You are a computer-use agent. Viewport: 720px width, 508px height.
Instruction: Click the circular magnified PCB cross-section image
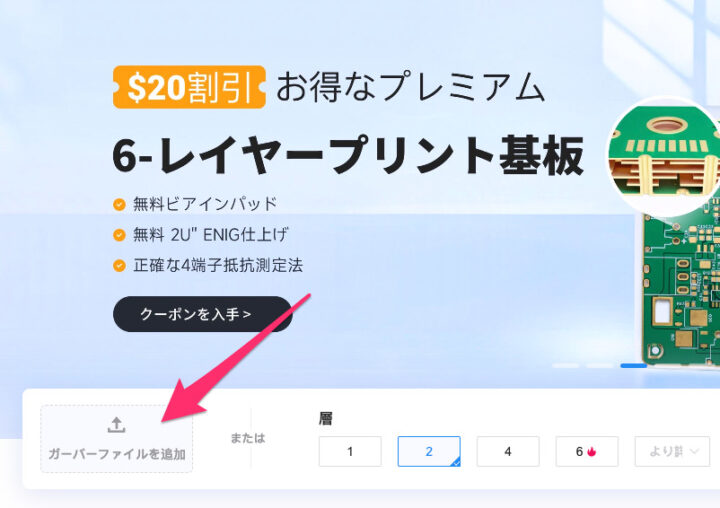pyautogui.click(x=664, y=157)
